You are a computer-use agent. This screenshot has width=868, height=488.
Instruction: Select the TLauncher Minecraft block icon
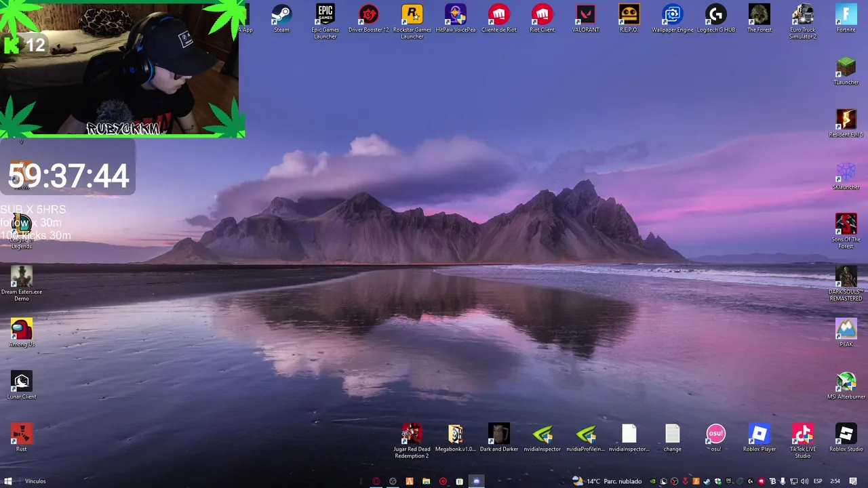click(x=846, y=70)
